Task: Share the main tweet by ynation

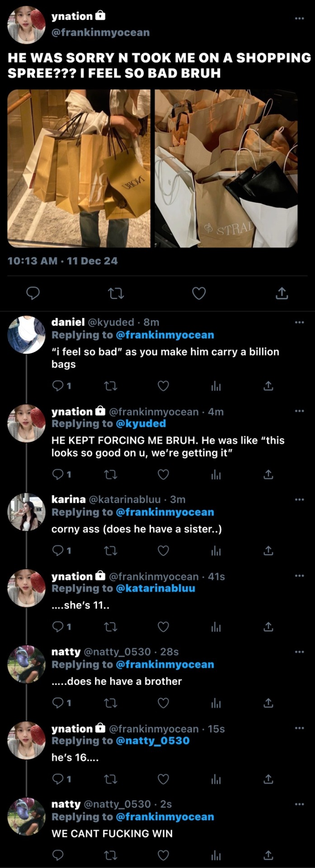Action: pyautogui.click(x=282, y=293)
